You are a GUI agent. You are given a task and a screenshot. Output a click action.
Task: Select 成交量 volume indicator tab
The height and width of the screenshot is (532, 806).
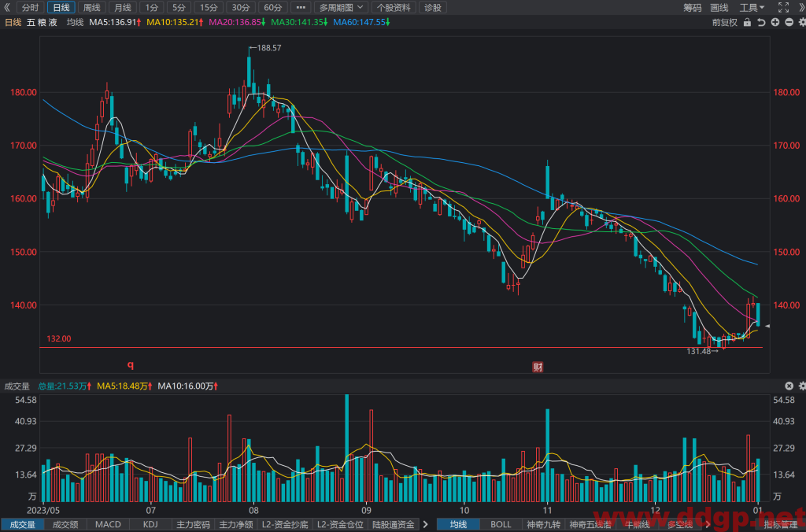pos(23,525)
